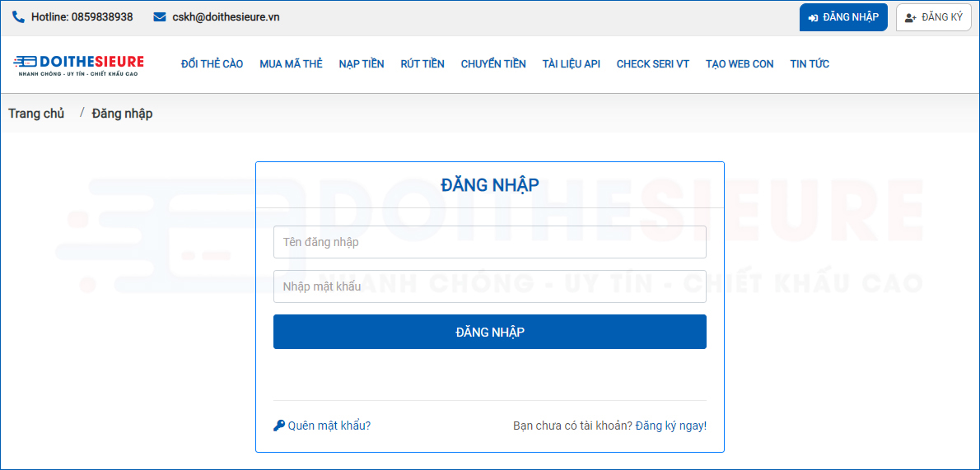Go to the TIN TỨC section

(810, 64)
